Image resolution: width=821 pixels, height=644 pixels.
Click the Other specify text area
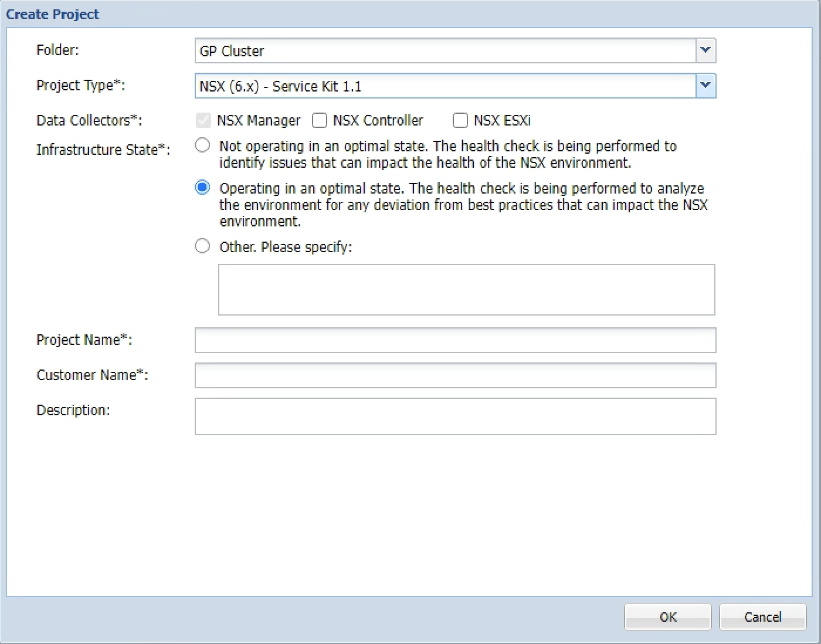point(467,290)
